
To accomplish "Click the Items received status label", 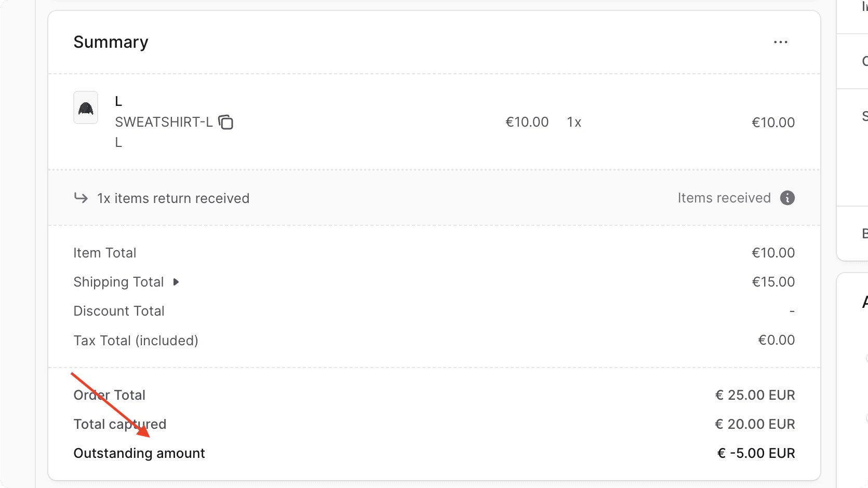I will (x=724, y=198).
